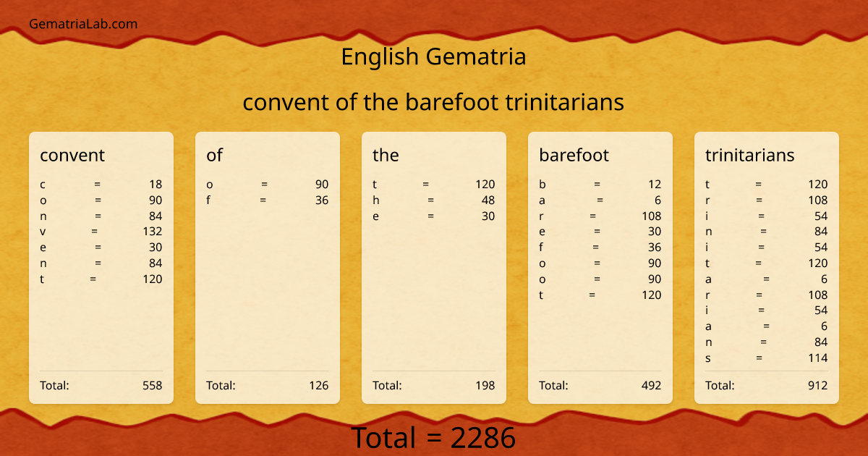Viewport: 868px width, 456px height.
Task: Click 'Total:' label in the barefoot card
Action: [553, 385]
